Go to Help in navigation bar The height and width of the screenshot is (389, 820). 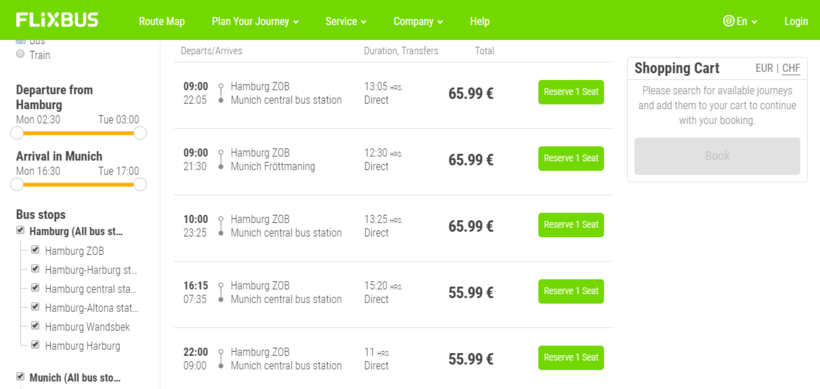tap(480, 21)
